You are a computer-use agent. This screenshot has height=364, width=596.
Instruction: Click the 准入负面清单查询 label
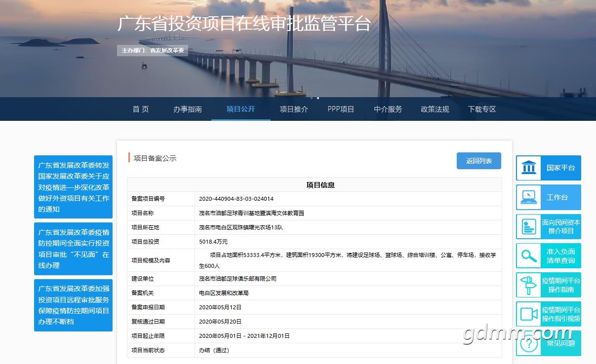tap(561, 256)
